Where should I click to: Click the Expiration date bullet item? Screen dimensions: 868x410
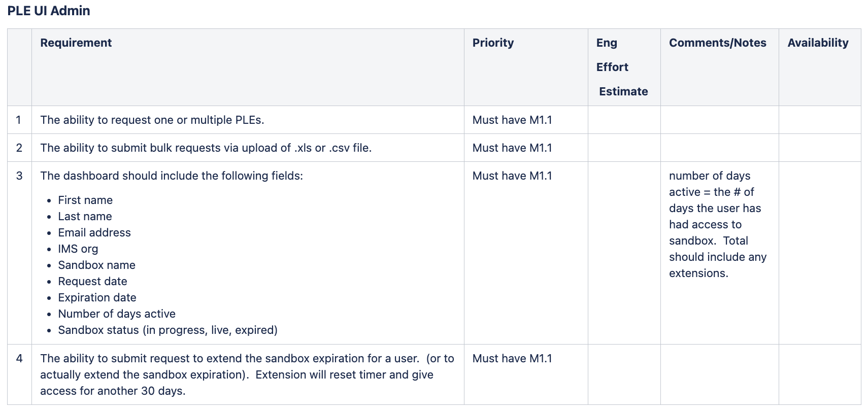click(x=97, y=297)
